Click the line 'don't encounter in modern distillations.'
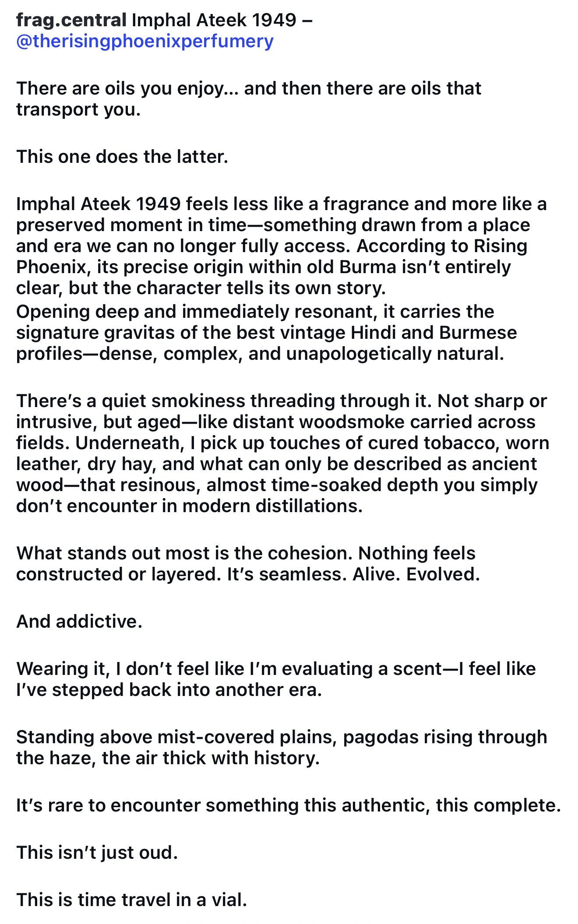The width and height of the screenshot is (578, 924). tap(190, 506)
